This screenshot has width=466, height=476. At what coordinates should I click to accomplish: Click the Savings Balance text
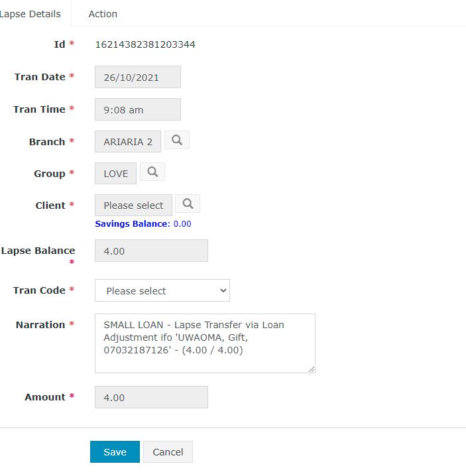coord(143,224)
